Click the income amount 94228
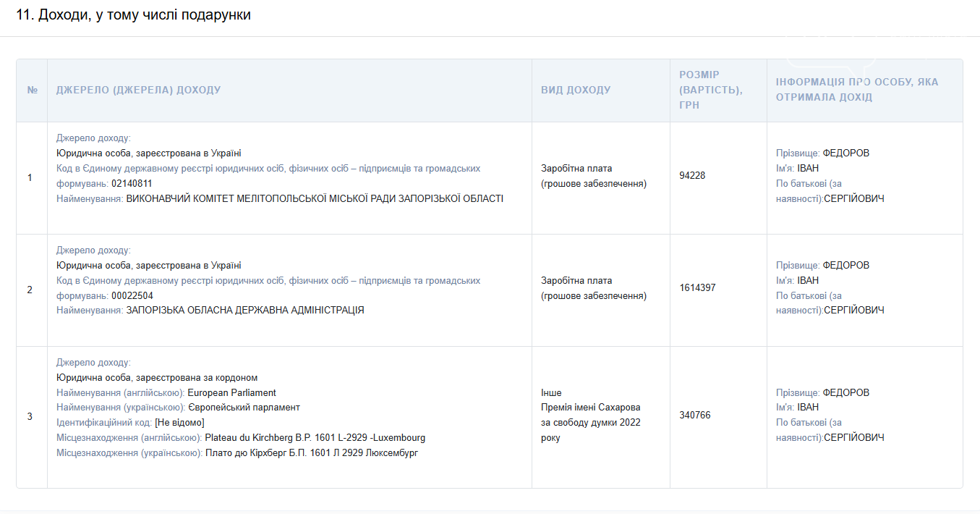This screenshot has height=514, width=980. (692, 176)
